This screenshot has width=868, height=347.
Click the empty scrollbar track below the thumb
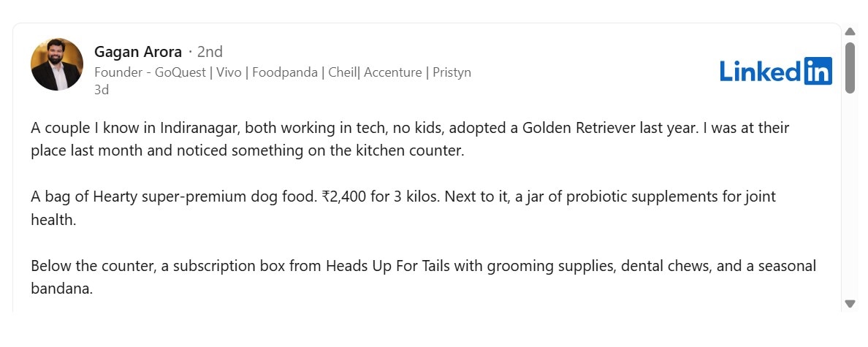pyautogui.click(x=850, y=197)
